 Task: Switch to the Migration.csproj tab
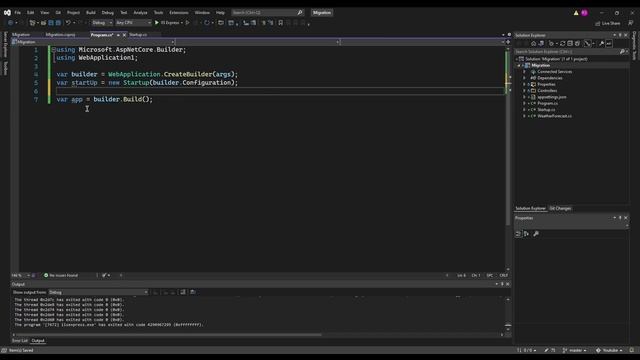[x=60, y=35]
